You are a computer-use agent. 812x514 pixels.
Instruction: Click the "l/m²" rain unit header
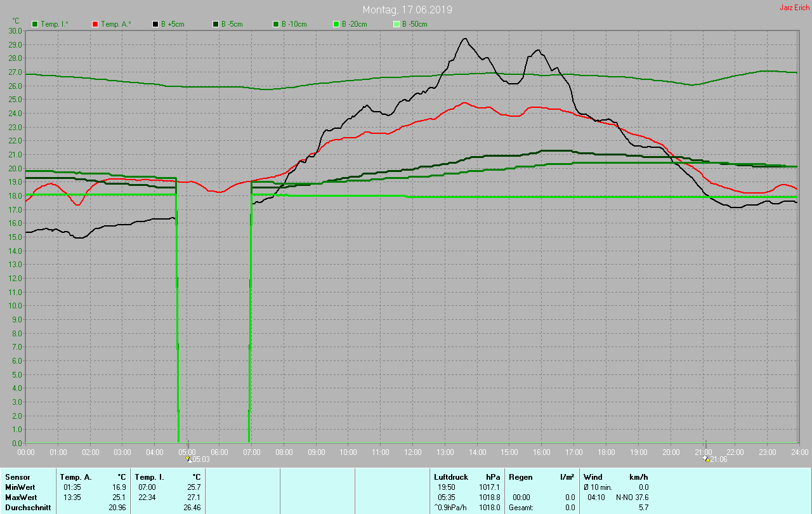(567, 477)
